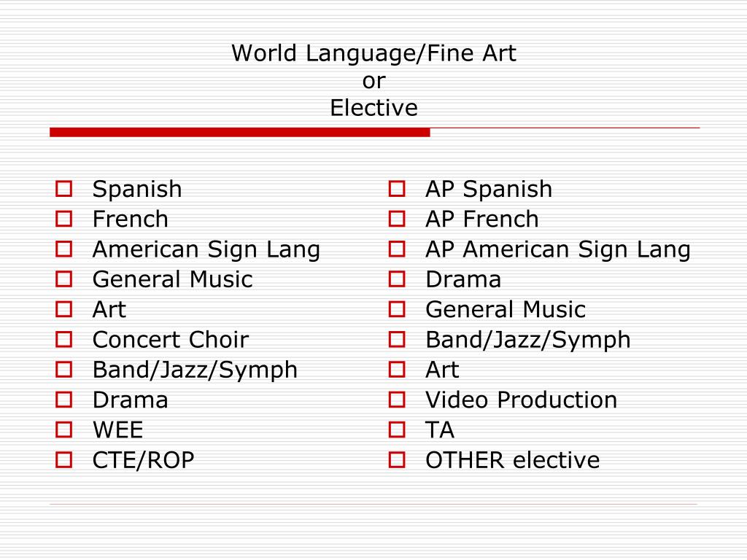
Task: Click the Video Production text label
Action: click(521, 400)
